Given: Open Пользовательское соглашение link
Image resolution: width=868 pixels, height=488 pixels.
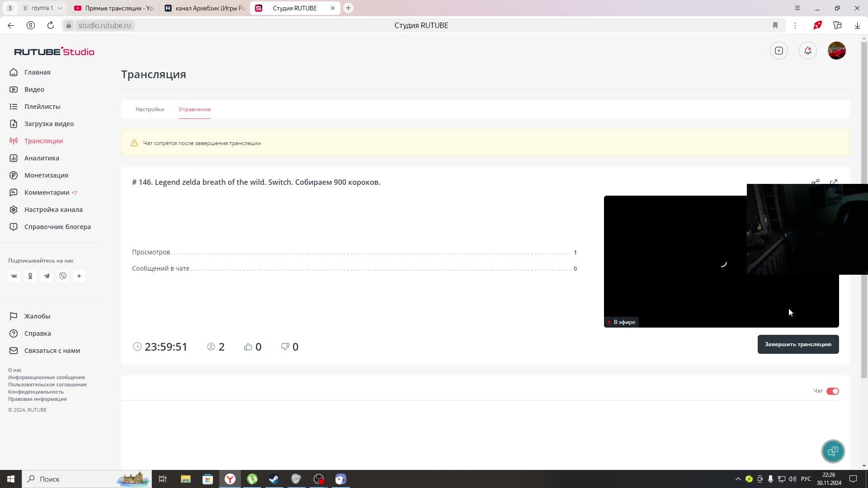Looking at the screenshot, I should coord(47,385).
